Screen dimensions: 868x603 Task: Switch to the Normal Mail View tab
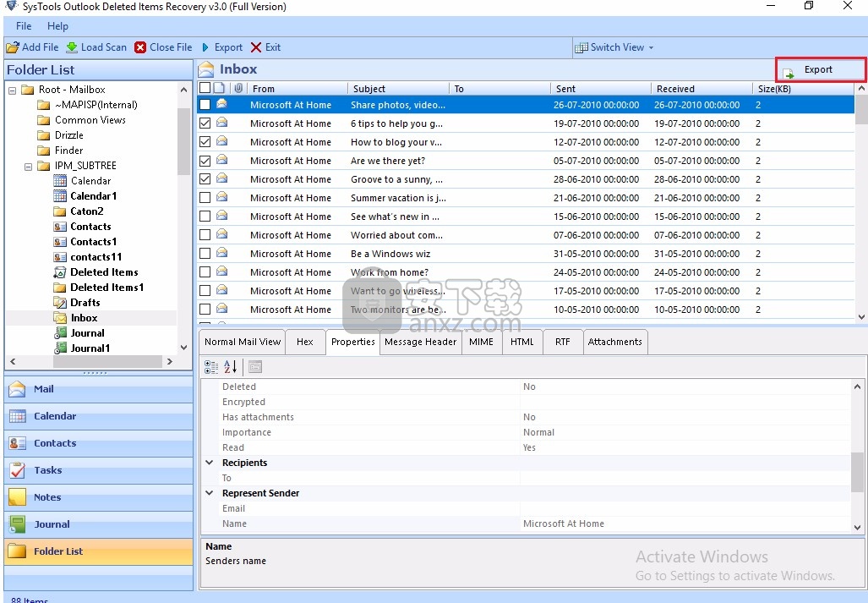click(243, 343)
